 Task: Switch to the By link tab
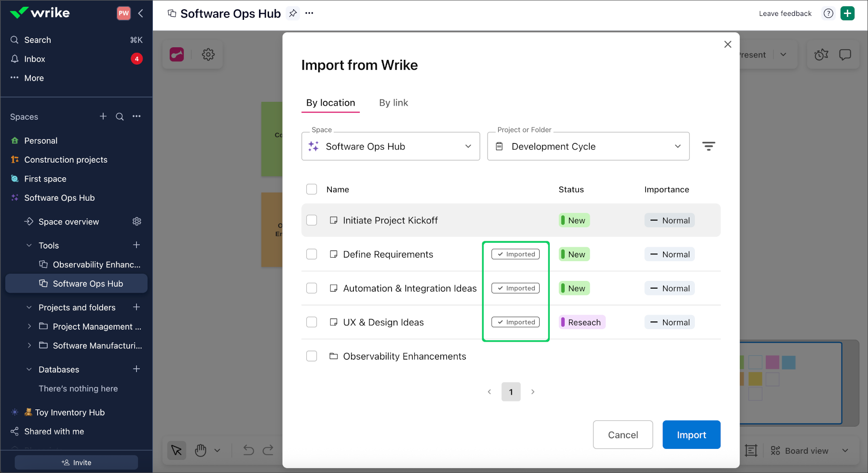point(393,103)
